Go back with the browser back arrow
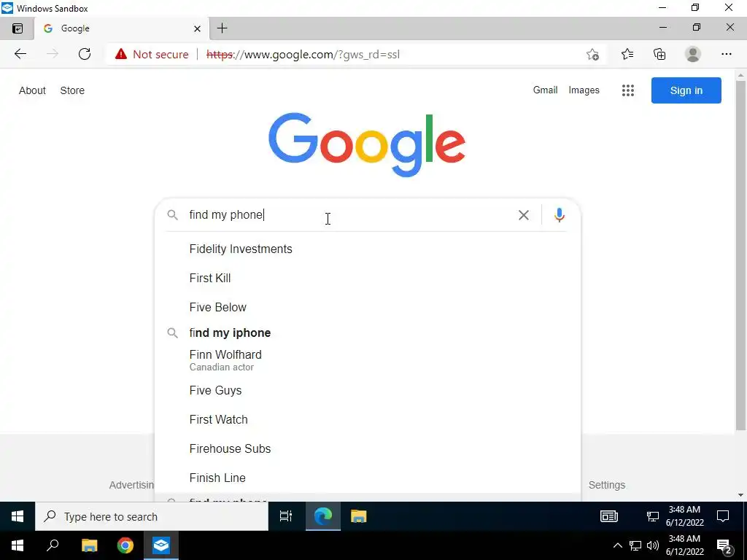Screen dimensions: 747x560 click(x=20, y=54)
